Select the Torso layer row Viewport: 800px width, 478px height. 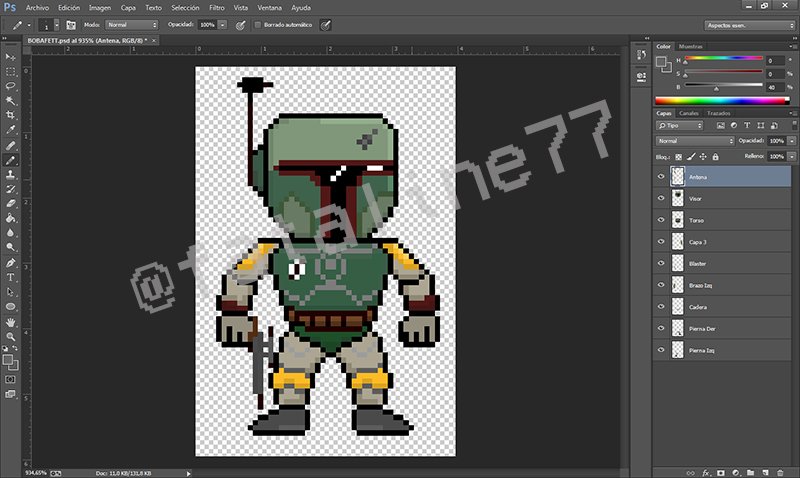(722, 220)
